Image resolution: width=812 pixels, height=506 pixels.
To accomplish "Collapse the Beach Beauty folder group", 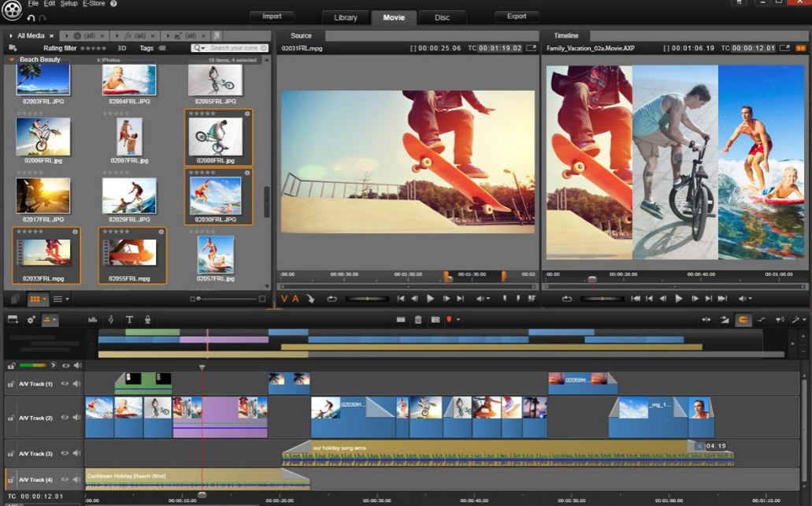I will point(12,60).
